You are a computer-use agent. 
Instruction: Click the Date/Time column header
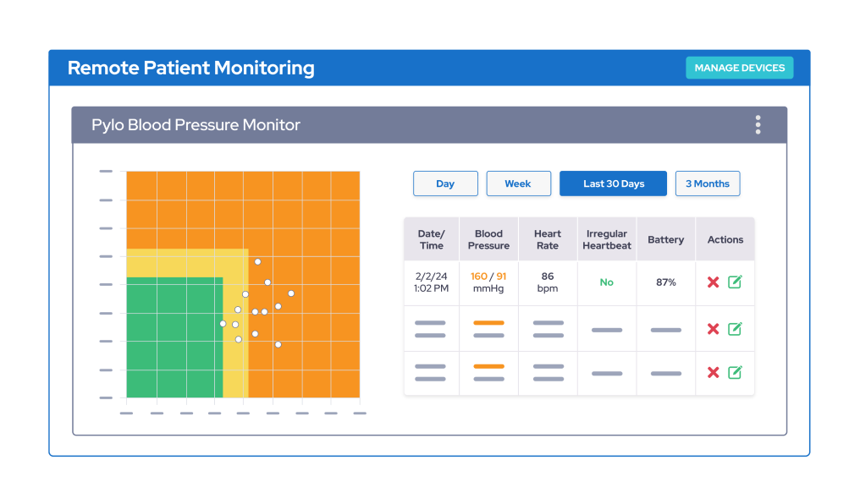431,238
